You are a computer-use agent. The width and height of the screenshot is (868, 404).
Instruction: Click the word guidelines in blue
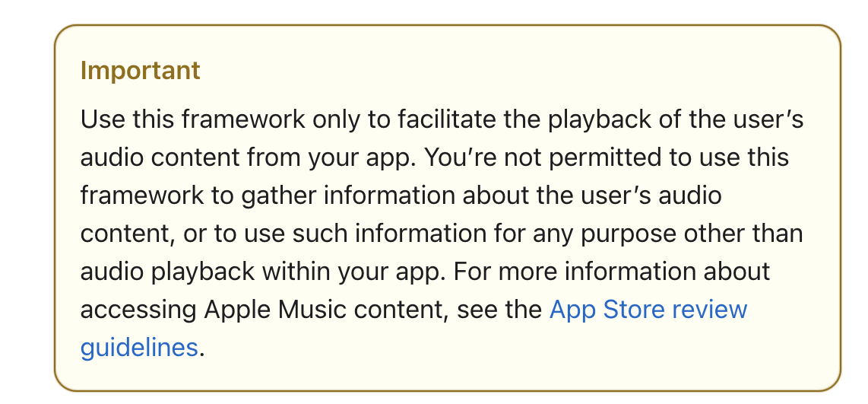point(139,348)
